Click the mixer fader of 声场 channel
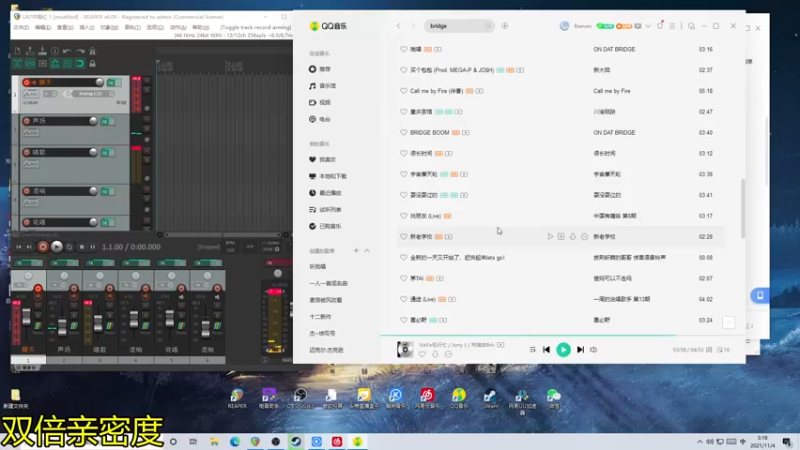This screenshot has width=800, height=450. [62, 327]
